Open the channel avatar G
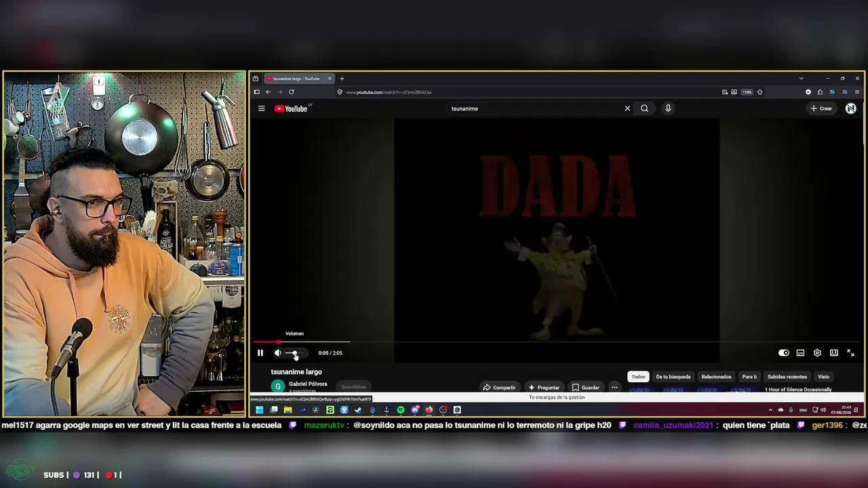This screenshot has width=868, height=488. pyautogui.click(x=277, y=386)
